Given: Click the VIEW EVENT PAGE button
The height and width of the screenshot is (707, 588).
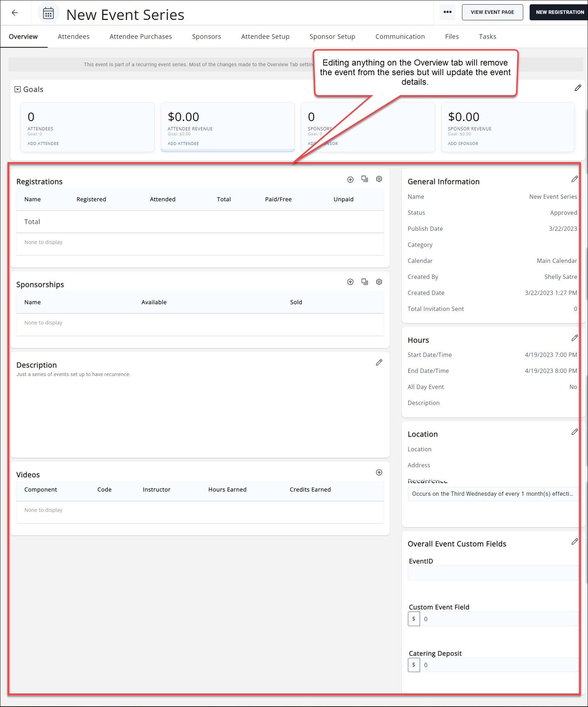Looking at the screenshot, I should 492,12.
